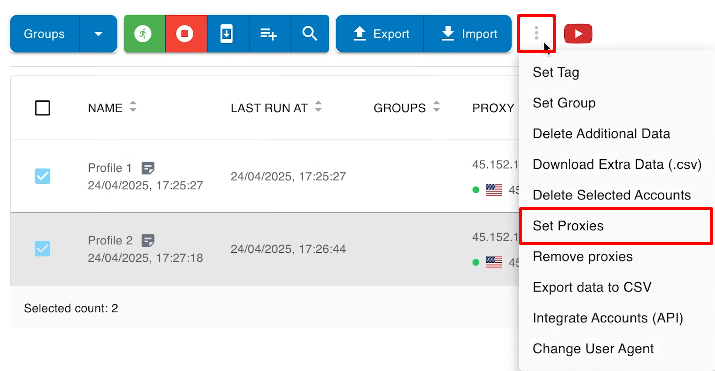Expand the Groups dropdown arrow
The width and height of the screenshot is (715, 371).
click(98, 34)
